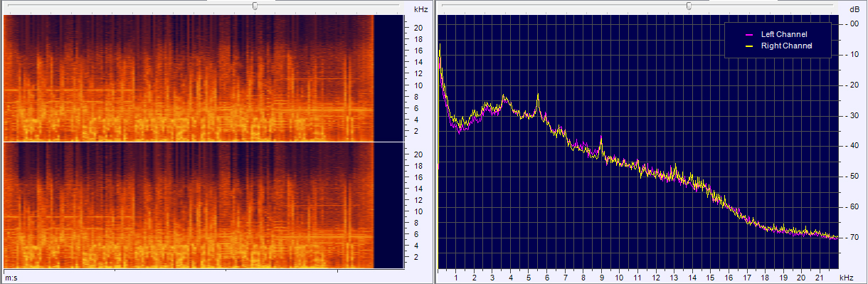Click the yellow Right Channel color marker
The width and height of the screenshot is (868, 284).
tap(748, 46)
